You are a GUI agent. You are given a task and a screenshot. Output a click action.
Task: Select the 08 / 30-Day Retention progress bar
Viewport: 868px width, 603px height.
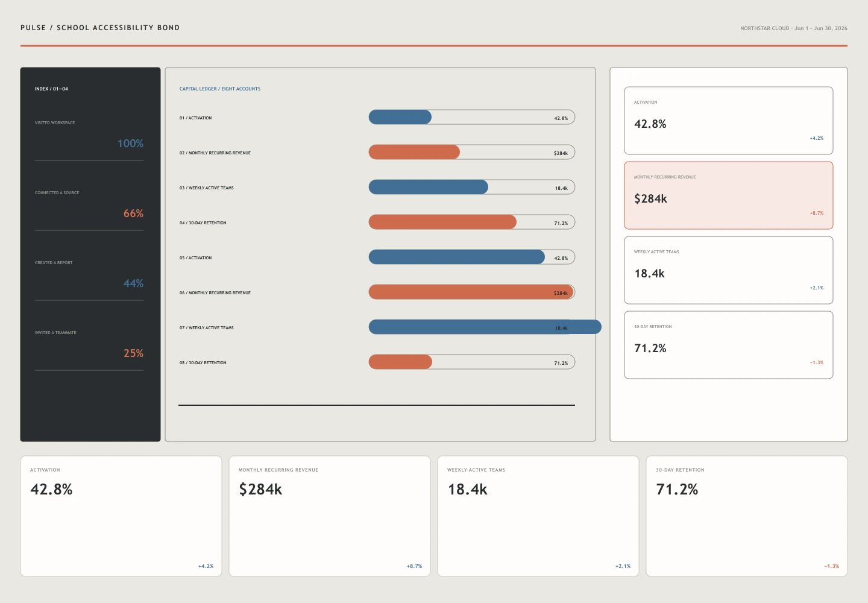coord(472,362)
